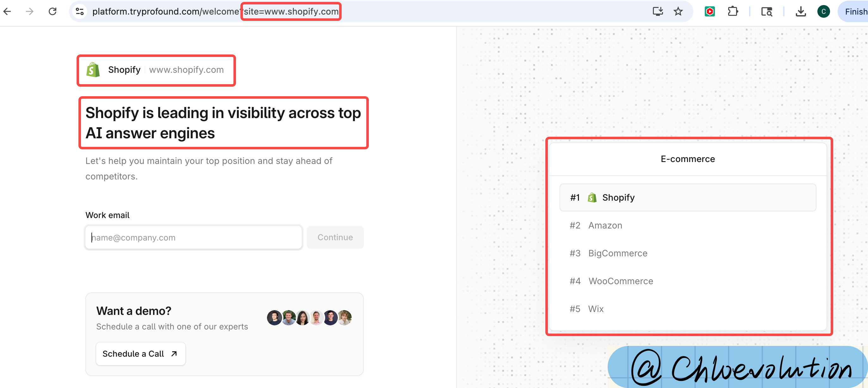The height and width of the screenshot is (388, 868).
Task: Open the green profile avatar C
Action: pyautogui.click(x=823, y=11)
